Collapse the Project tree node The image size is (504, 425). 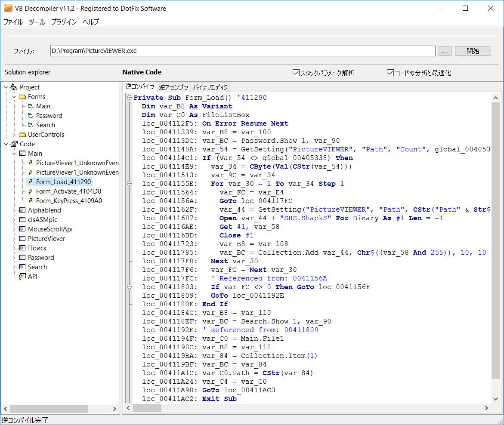tap(6, 87)
